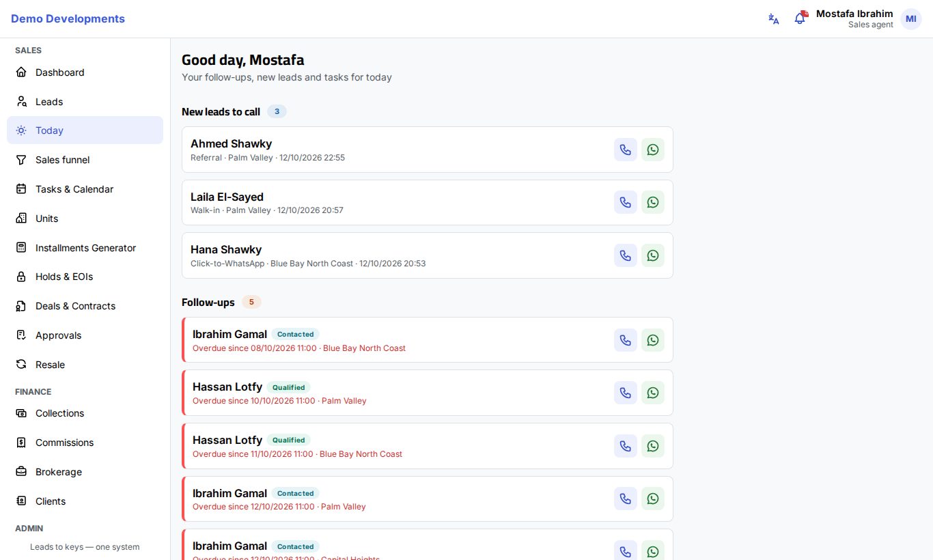The image size is (933, 560).
Task: Open Tasks & Calendar section
Action: (x=85, y=189)
